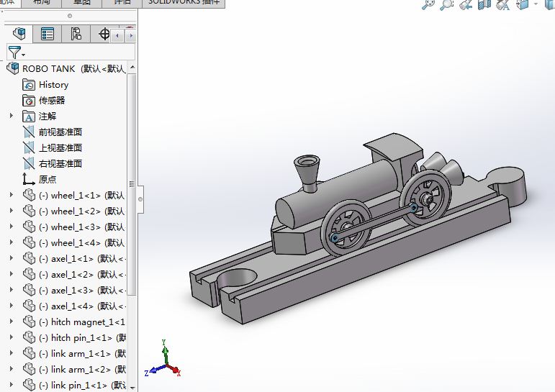Expand the axel_1<1> component
The height and width of the screenshot is (392, 555).
click(12, 258)
